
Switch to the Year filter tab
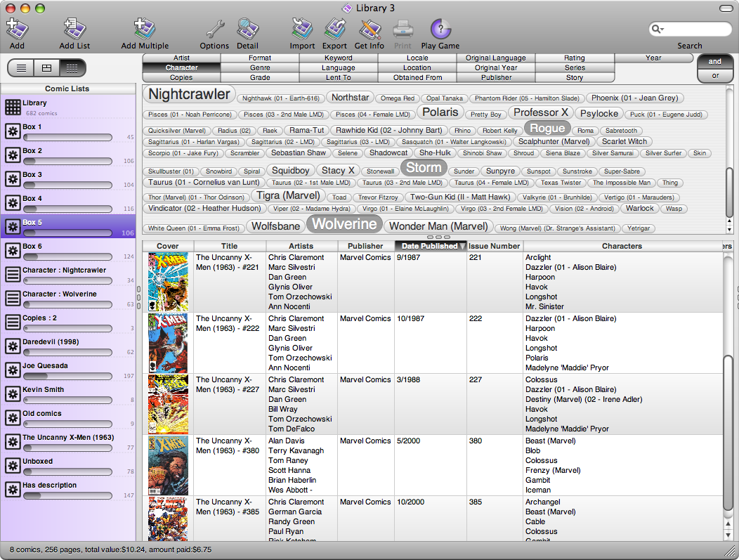click(653, 58)
